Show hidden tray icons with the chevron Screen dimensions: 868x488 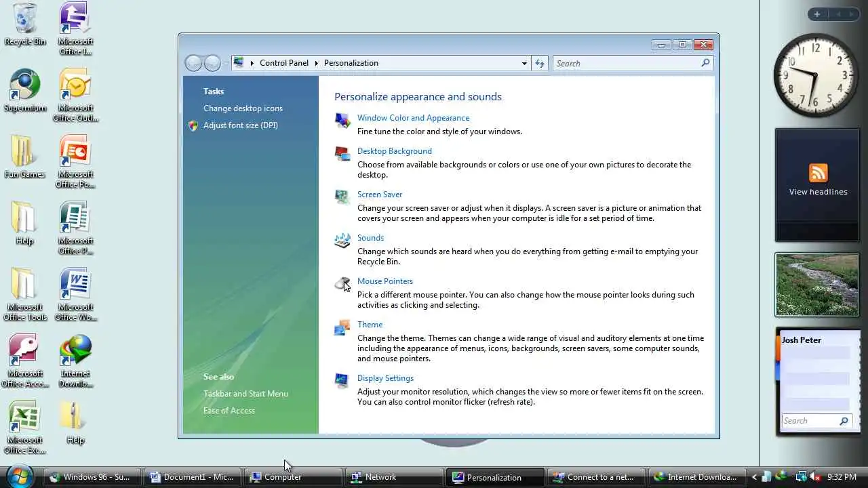pos(754,477)
